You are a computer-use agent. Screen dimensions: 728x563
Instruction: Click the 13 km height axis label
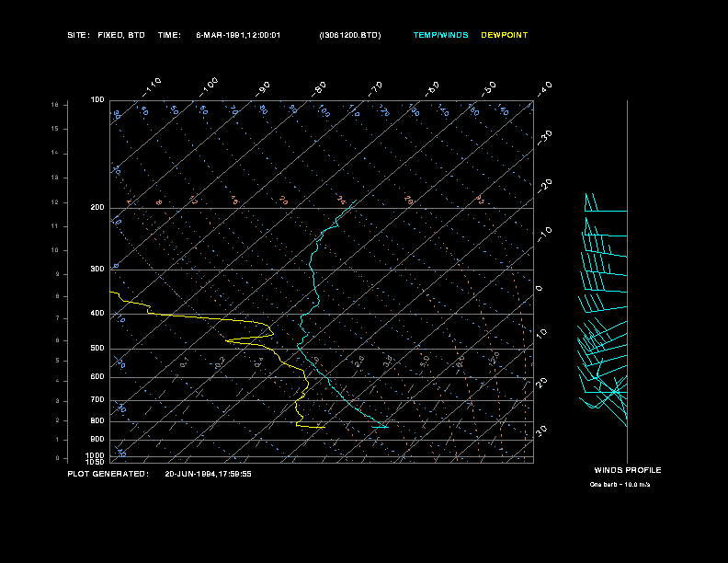point(55,178)
